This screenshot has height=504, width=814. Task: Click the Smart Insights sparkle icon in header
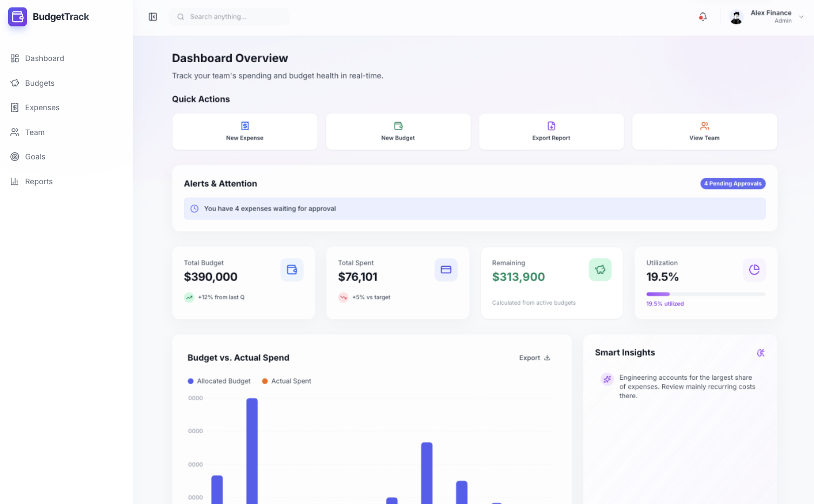(761, 353)
